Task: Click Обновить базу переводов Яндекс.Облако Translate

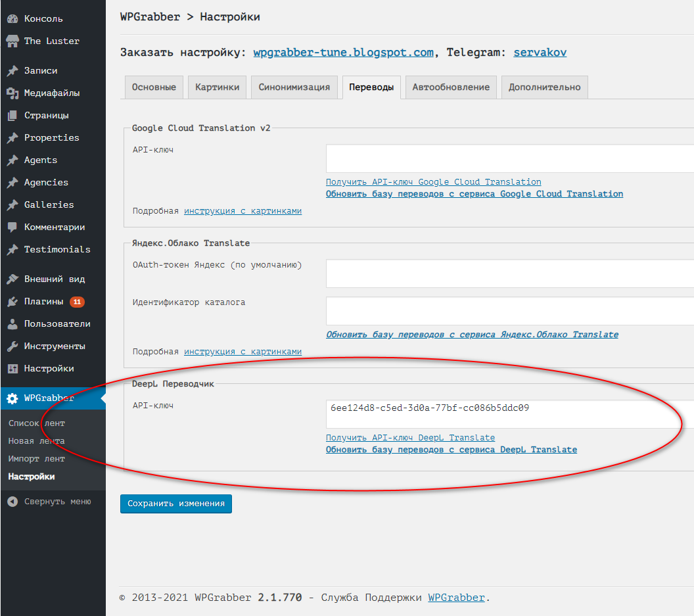Action: (473, 335)
